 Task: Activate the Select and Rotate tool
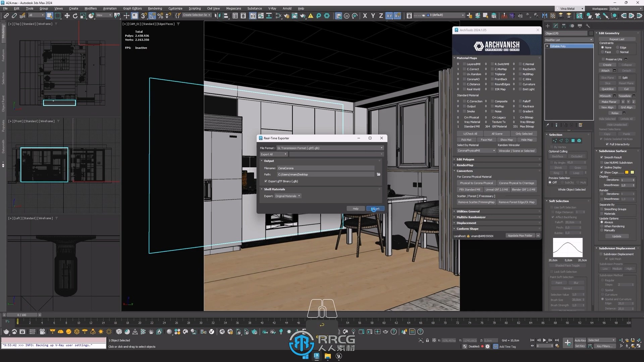coord(75,15)
